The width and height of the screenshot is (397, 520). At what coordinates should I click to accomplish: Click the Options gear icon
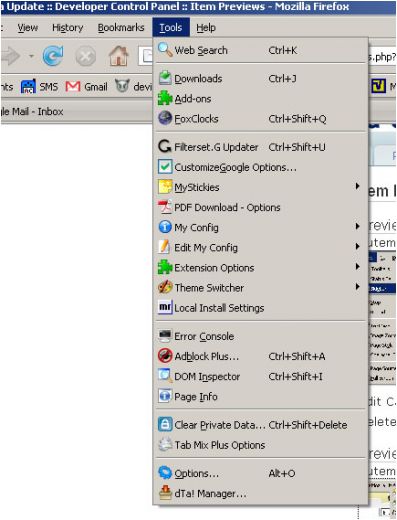click(165, 473)
